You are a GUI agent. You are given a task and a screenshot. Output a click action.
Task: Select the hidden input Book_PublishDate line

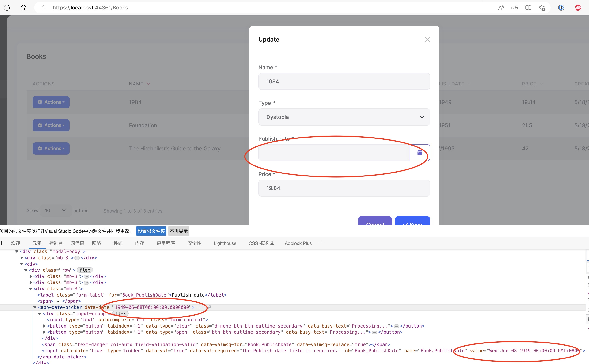pos(313,351)
